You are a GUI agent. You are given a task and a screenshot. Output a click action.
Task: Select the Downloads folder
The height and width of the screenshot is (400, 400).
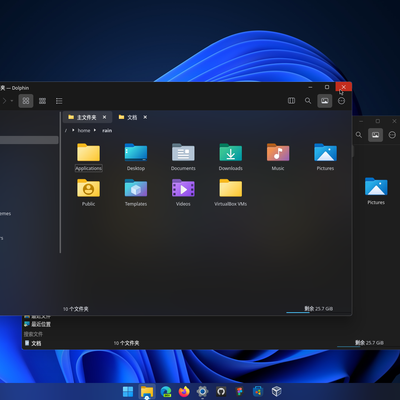[230, 157]
